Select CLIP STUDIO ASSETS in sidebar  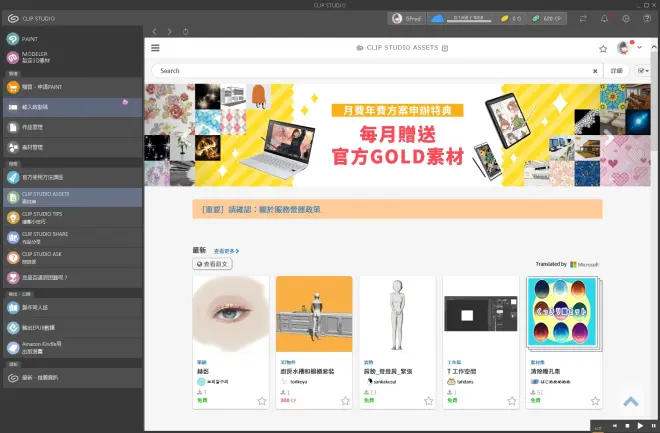[72, 197]
